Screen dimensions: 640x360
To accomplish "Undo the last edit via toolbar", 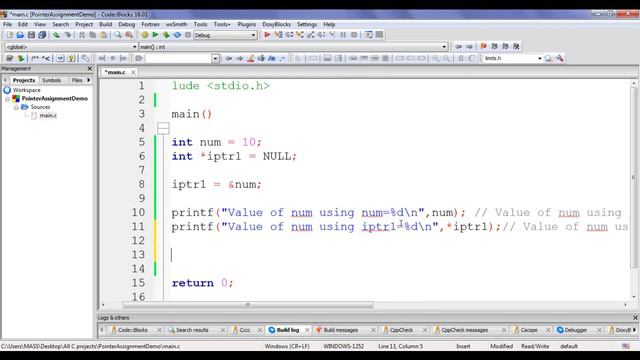I will (56, 35).
